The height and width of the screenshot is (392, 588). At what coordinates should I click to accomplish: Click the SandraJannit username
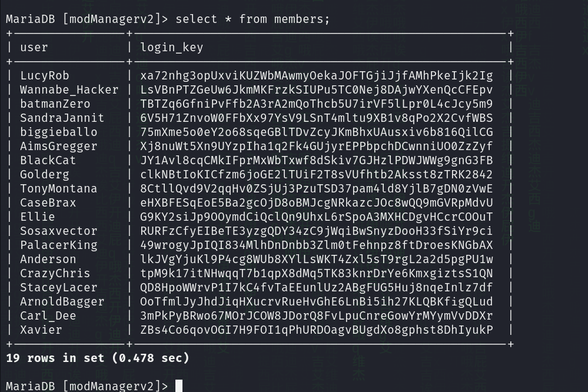(x=62, y=118)
